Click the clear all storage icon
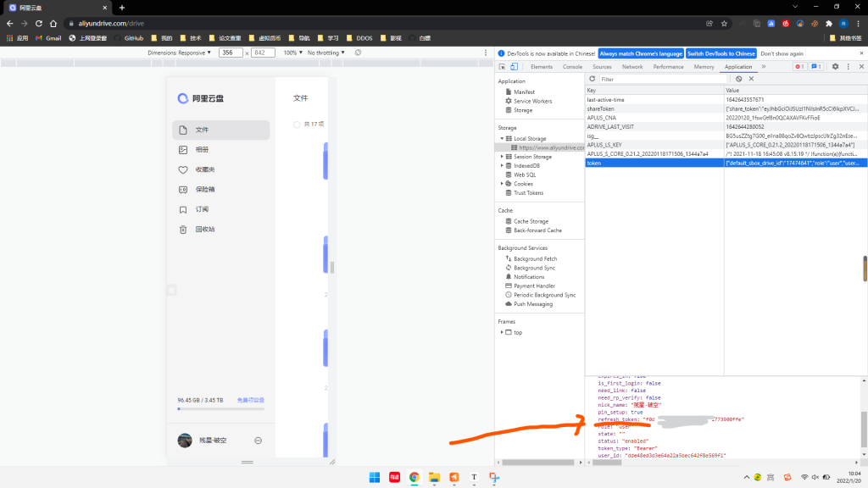The height and width of the screenshot is (488, 868). point(738,79)
